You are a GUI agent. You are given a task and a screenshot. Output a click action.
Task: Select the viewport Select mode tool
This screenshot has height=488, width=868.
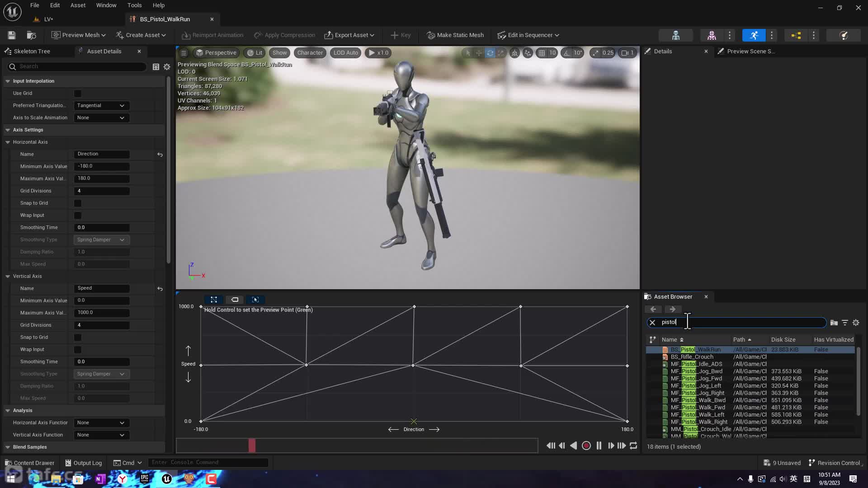(x=468, y=53)
